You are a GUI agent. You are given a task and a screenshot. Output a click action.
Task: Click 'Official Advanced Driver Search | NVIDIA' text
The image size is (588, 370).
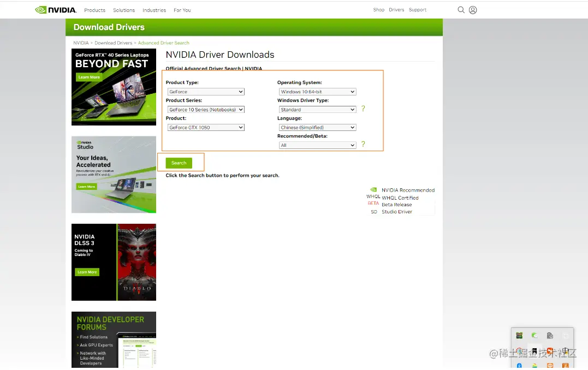(x=214, y=68)
